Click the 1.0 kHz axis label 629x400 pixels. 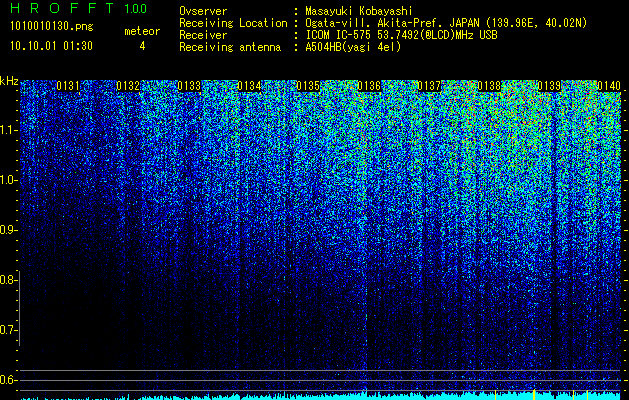pos(8,180)
